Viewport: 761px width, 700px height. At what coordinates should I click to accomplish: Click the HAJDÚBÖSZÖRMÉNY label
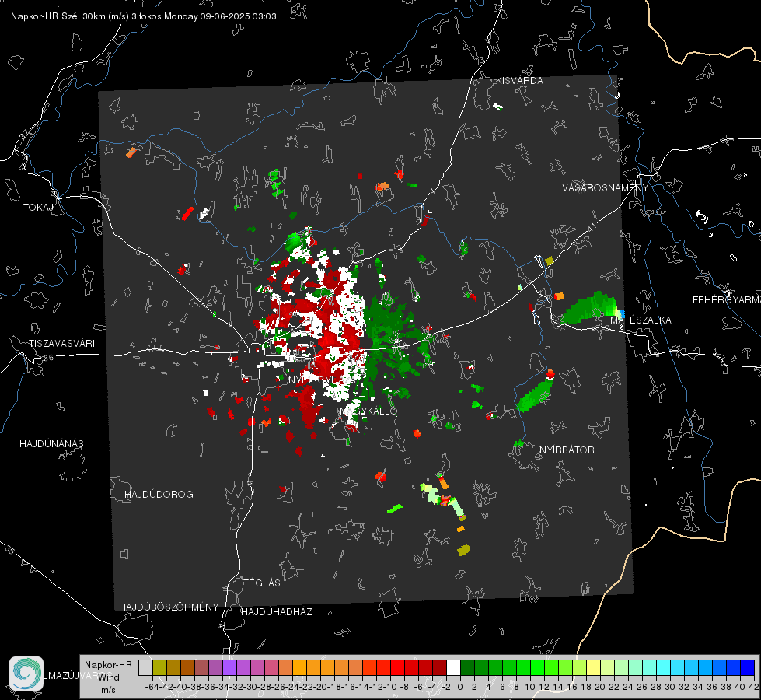click(x=169, y=607)
